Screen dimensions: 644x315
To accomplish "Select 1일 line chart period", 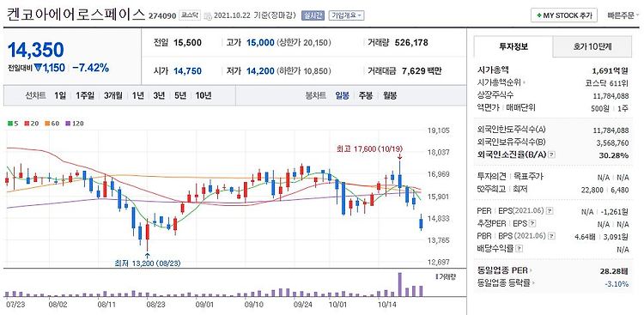I will pos(60,95).
